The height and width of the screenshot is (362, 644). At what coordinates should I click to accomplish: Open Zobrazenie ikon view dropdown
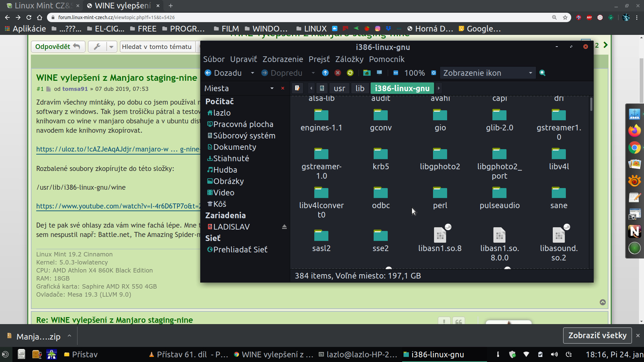tap(530, 73)
